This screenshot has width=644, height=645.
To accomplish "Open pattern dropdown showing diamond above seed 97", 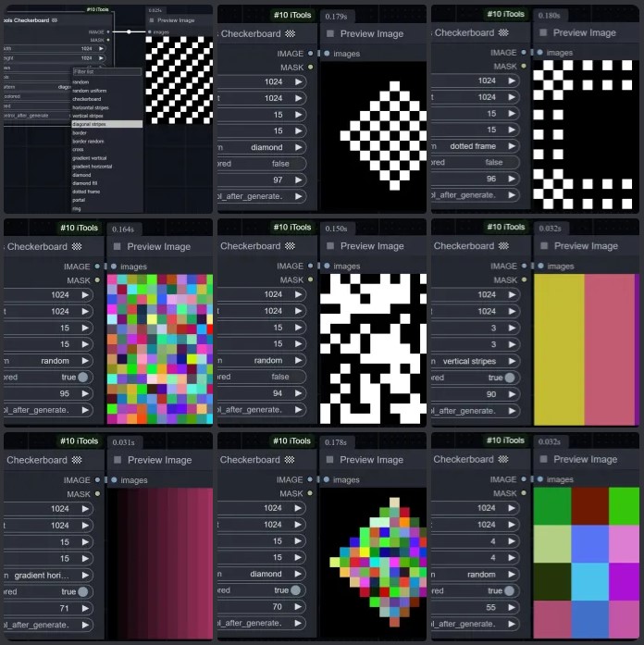I will (x=262, y=147).
